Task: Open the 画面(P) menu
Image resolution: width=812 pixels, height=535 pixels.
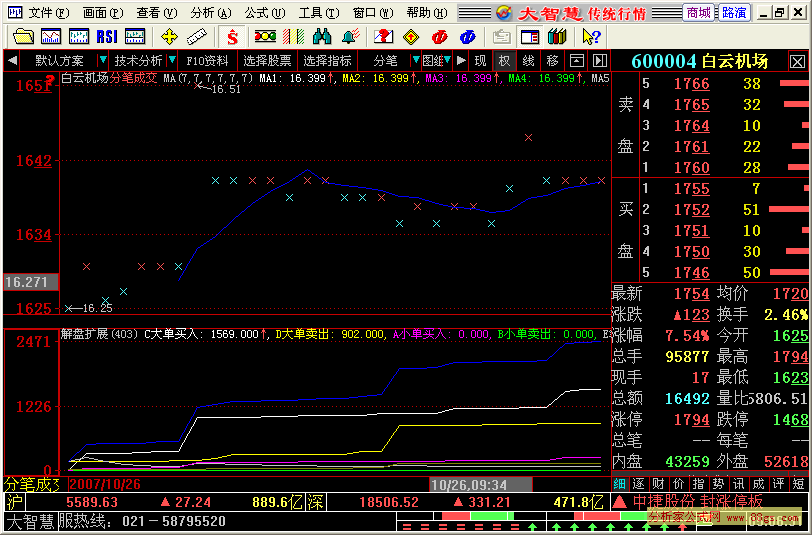Action: 103,12
